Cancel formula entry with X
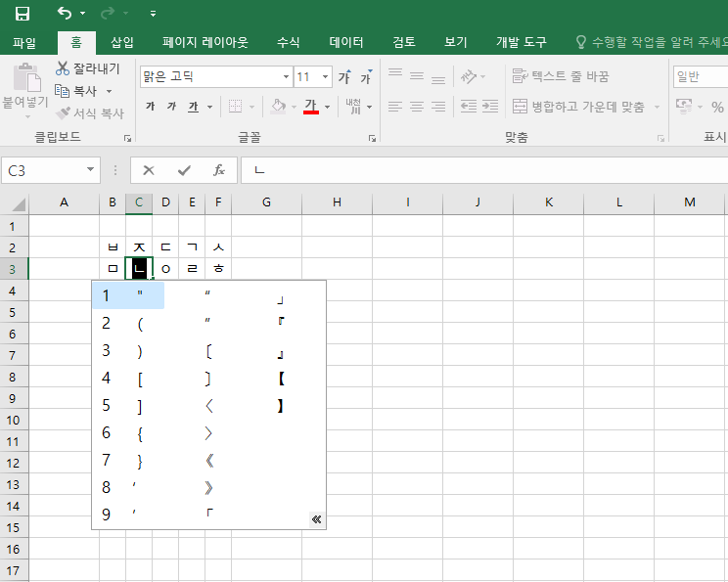 coord(149,171)
